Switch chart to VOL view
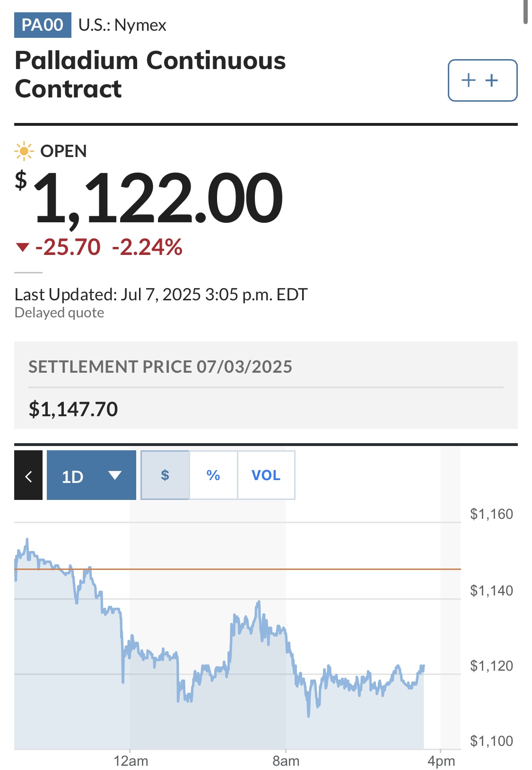The height and width of the screenshot is (770, 532). [266, 475]
